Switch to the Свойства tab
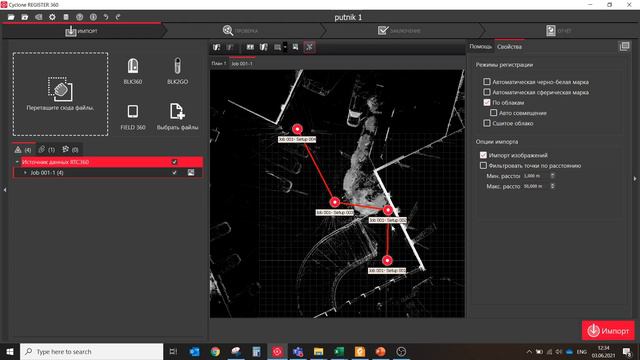640x360 pixels. click(509, 47)
